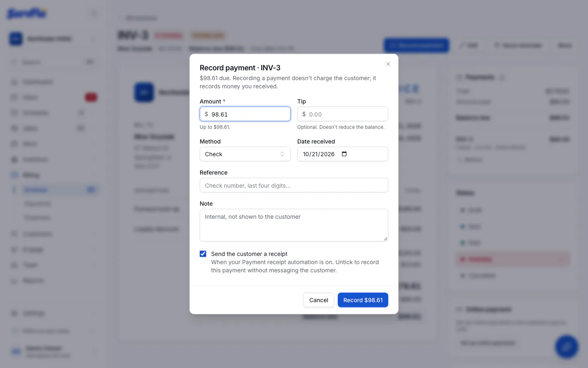Click the Cancel button

318,300
